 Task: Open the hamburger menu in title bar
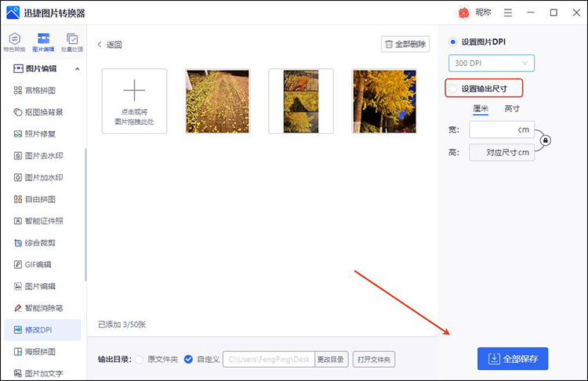tap(508, 13)
